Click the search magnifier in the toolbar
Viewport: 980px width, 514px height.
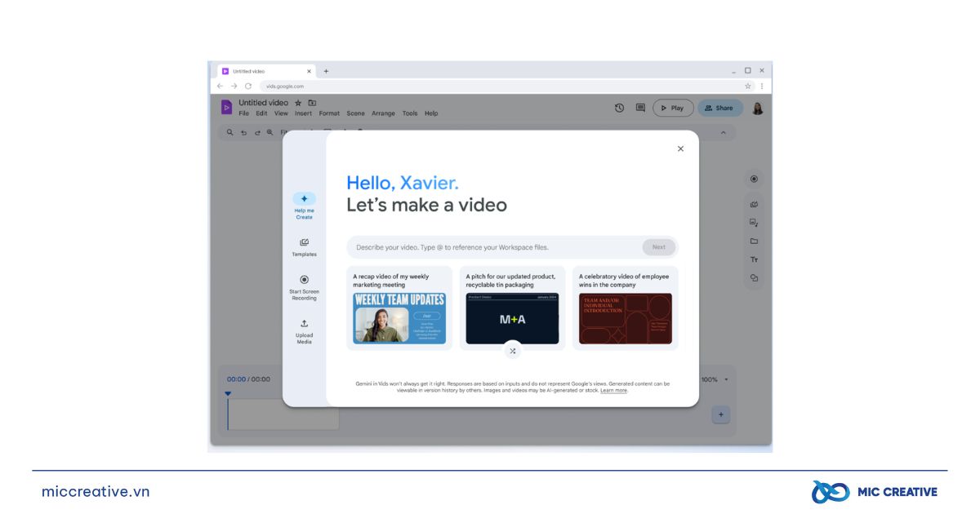coord(230,132)
